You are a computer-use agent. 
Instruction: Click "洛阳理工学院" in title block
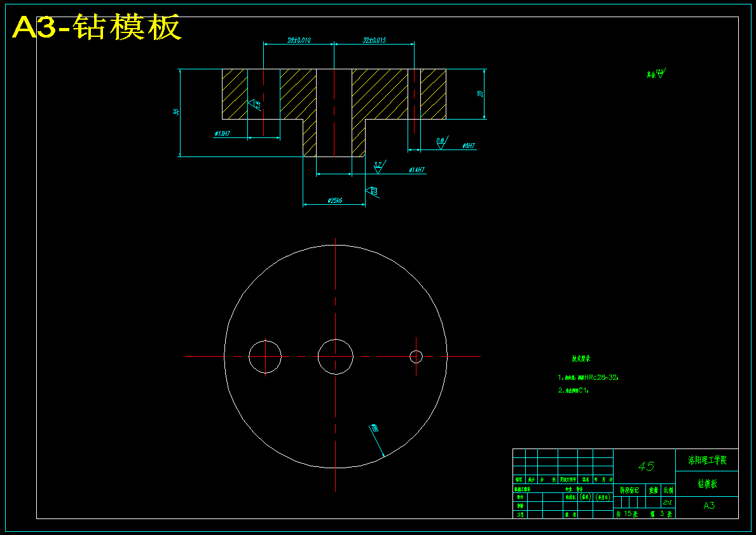point(707,460)
